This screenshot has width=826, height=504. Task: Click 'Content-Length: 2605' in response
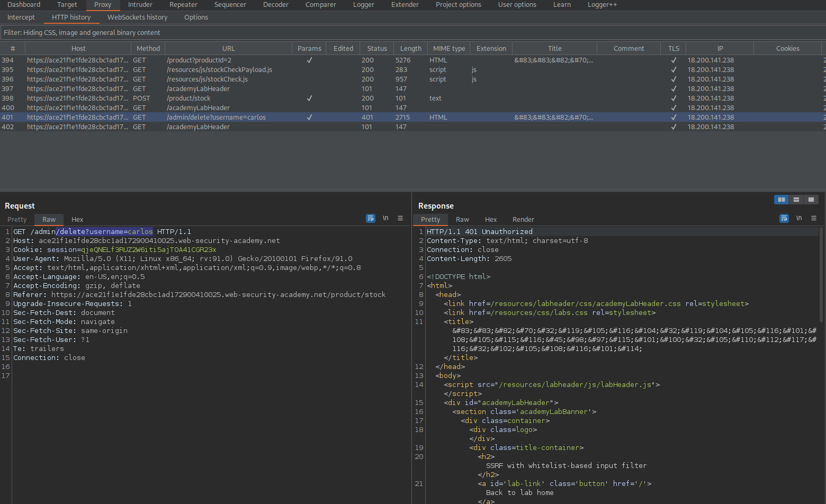tap(469, 259)
